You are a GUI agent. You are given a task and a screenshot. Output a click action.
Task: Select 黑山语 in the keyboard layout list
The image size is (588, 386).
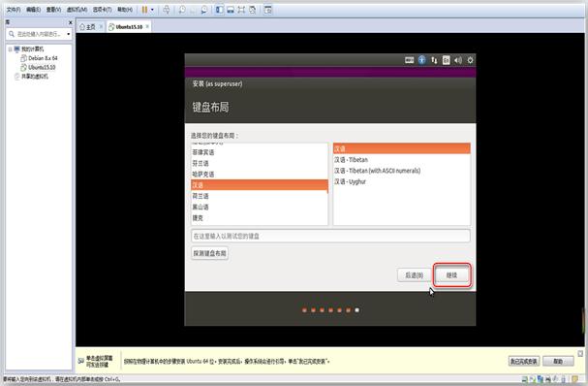click(x=259, y=207)
